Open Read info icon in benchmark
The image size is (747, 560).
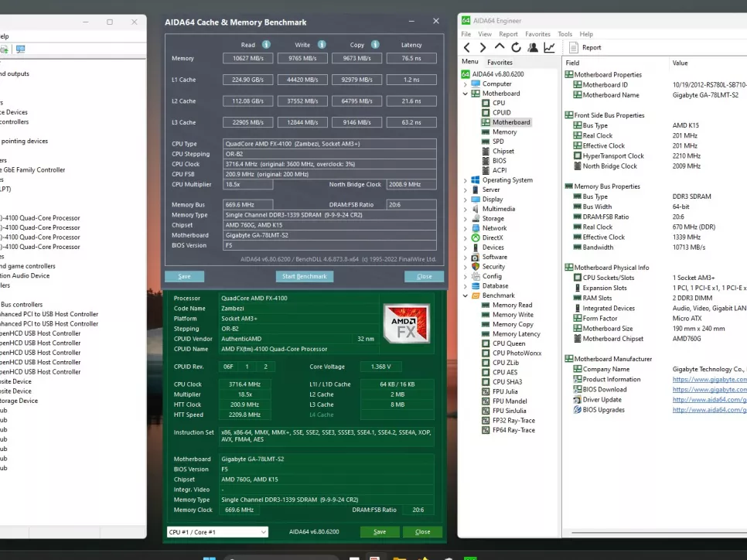[x=266, y=44]
